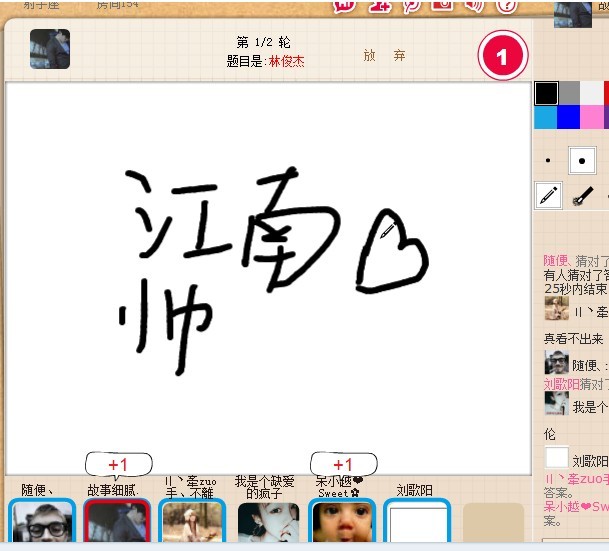Screen dimensions: 609x551
Task: Click the +1 bubble above 呆小越
Action: (344, 464)
